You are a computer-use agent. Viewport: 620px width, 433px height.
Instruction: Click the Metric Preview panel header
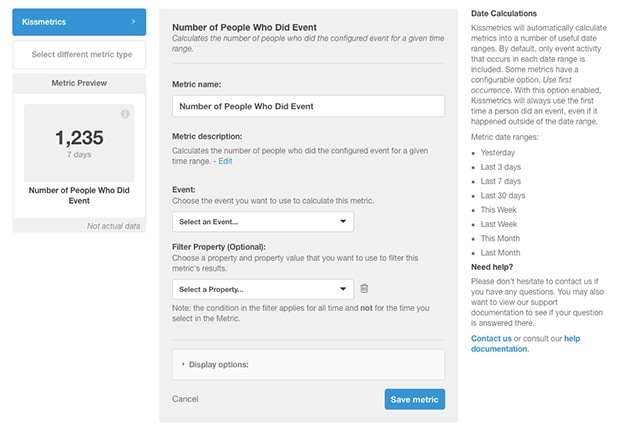tap(78, 83)
